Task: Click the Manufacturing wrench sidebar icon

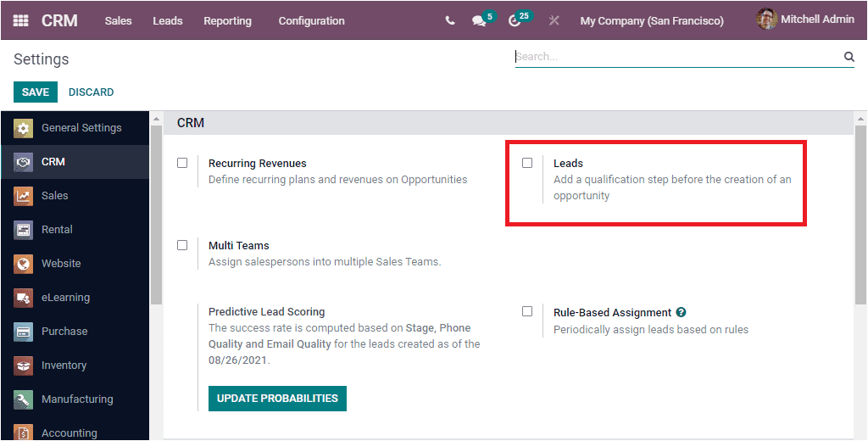Action: (23, 399)
